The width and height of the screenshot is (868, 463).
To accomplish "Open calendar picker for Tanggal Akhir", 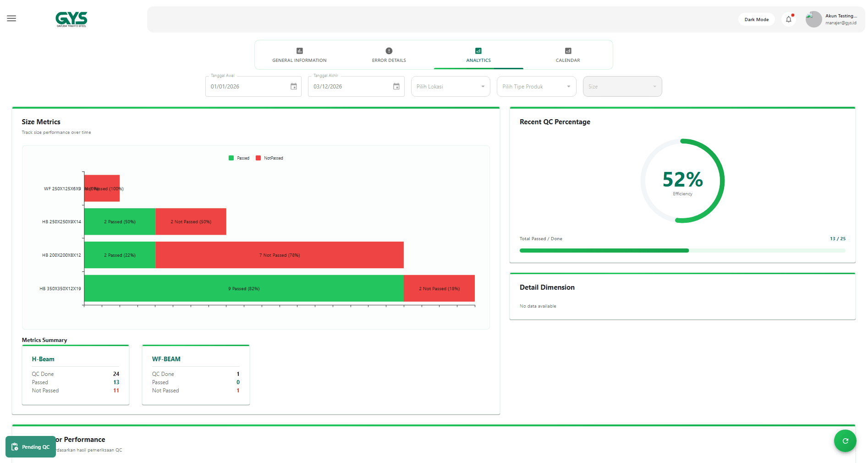I will pos(396,87).
